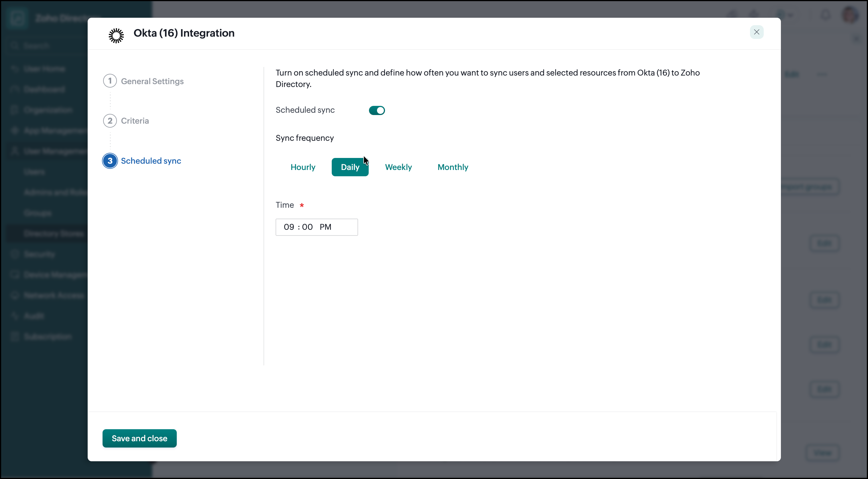This screenshot has width=868, height=479.
Task: Open the notifications bell icon
Action: [x=825, y=15]
